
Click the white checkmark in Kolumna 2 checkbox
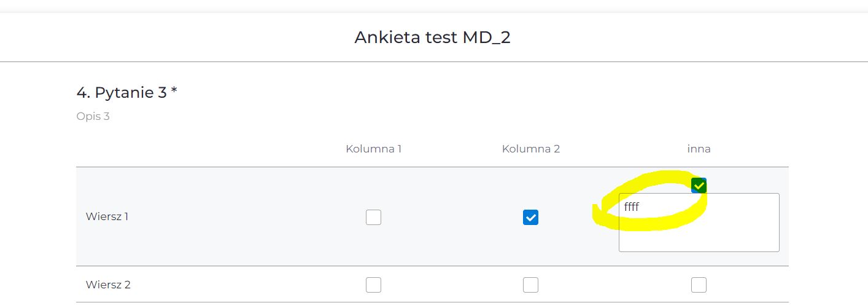(x=530, y=217)
